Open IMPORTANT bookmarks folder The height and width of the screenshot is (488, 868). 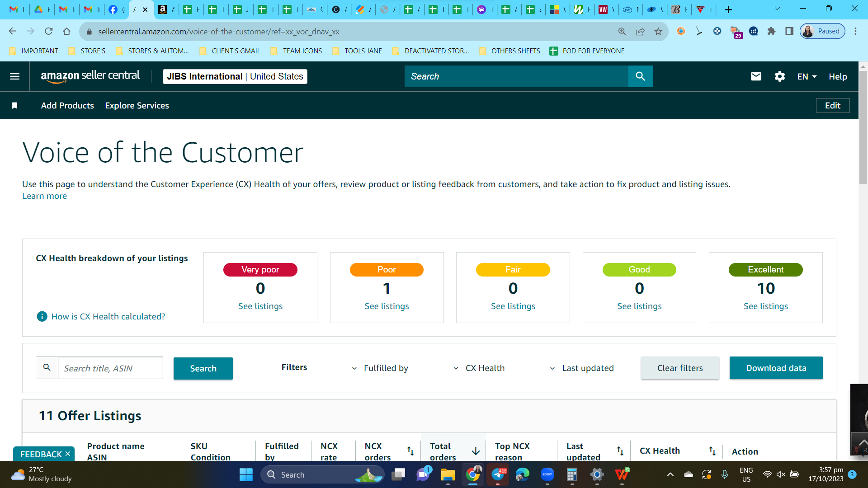click(x=34, y=51)
